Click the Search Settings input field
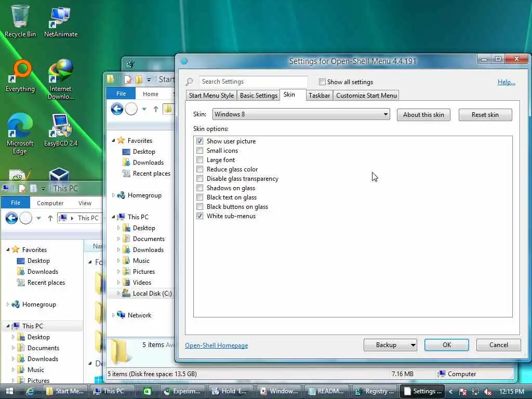Viewport: 532px width, 399px height. point(253,82)
